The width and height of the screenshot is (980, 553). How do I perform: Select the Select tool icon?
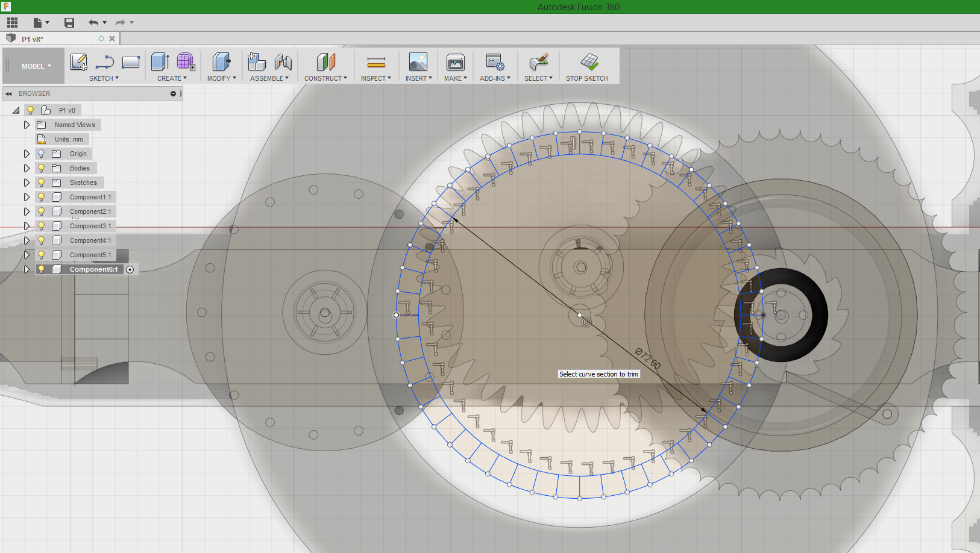538,61
